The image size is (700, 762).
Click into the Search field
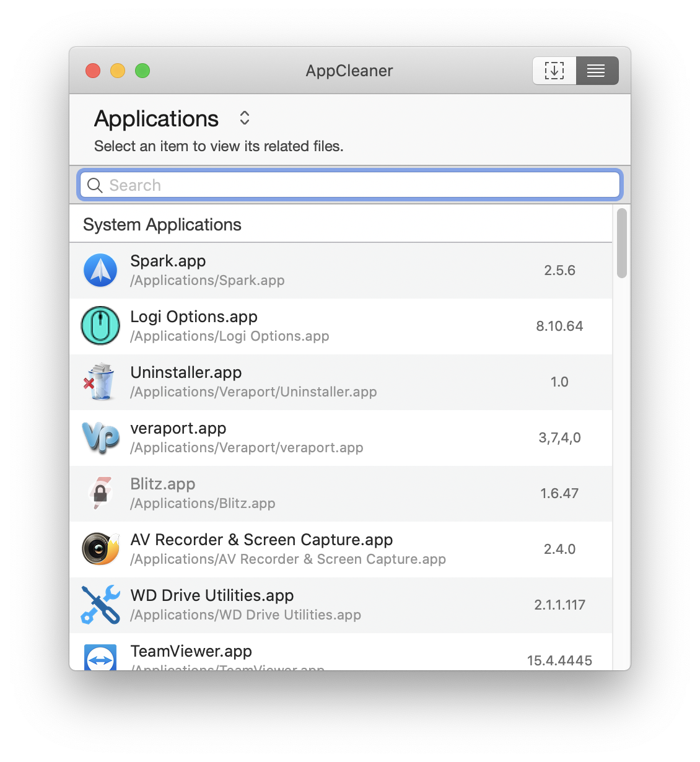350,185
